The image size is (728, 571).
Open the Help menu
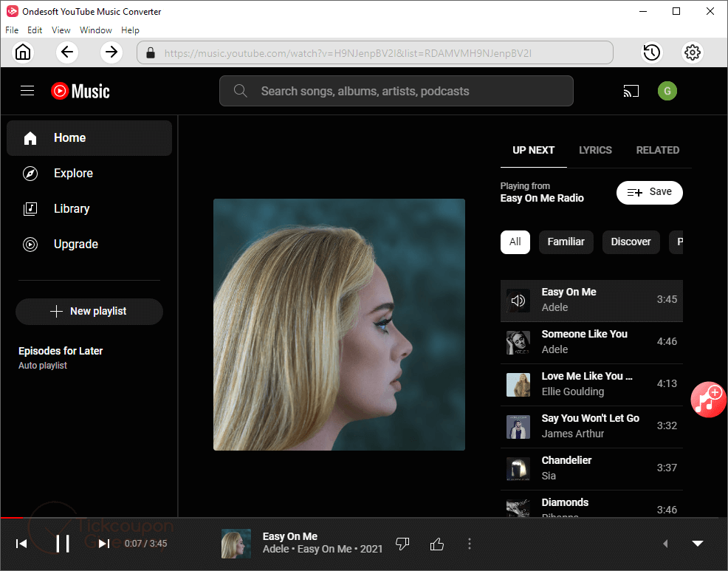tap(130, 30)
